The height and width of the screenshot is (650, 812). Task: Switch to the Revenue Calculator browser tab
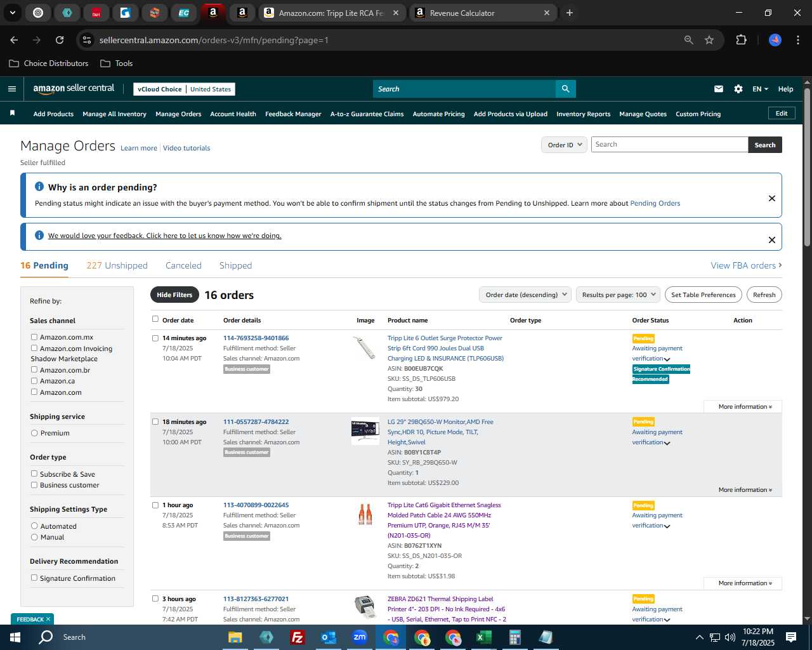483,13
